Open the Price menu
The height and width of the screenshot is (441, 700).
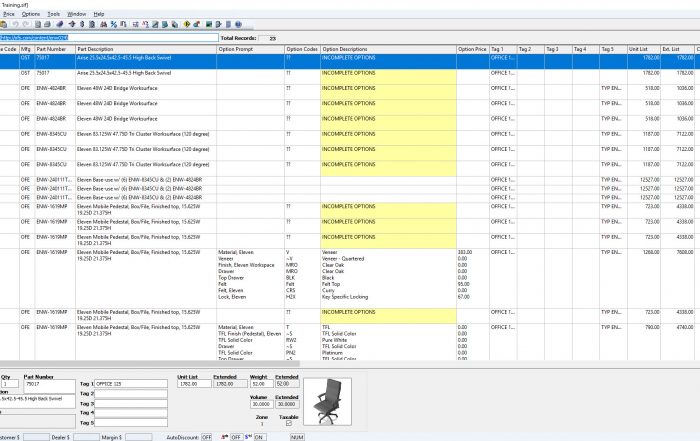pyautogui.click(x=8, y=14)
